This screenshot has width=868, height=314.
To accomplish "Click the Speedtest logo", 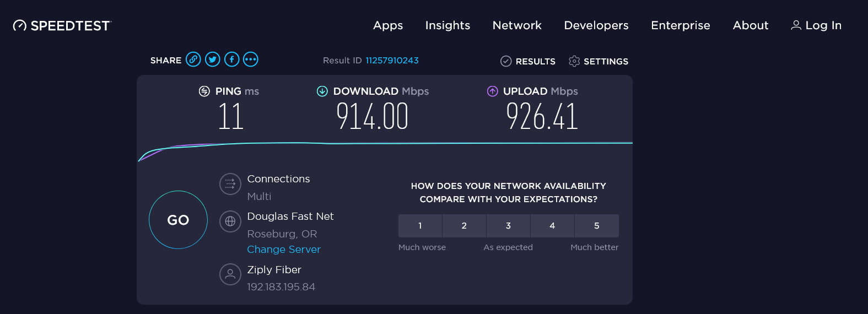I will pos(62,26).
